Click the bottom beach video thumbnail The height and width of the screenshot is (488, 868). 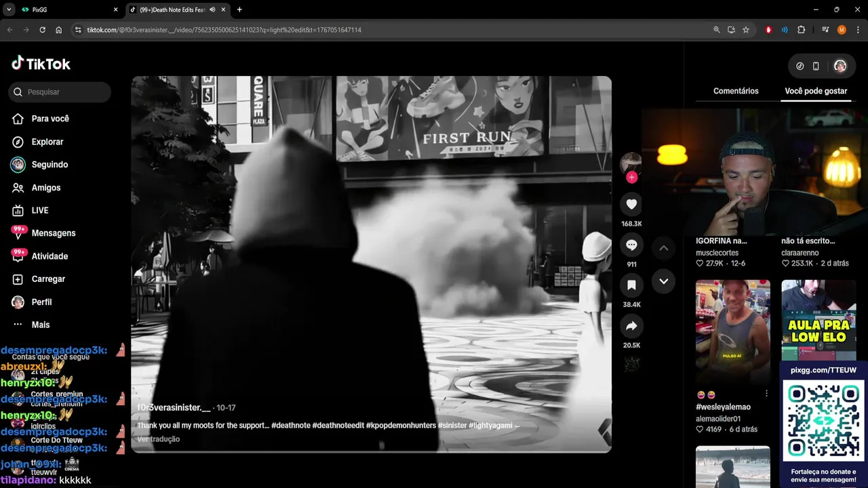(733, 466)
